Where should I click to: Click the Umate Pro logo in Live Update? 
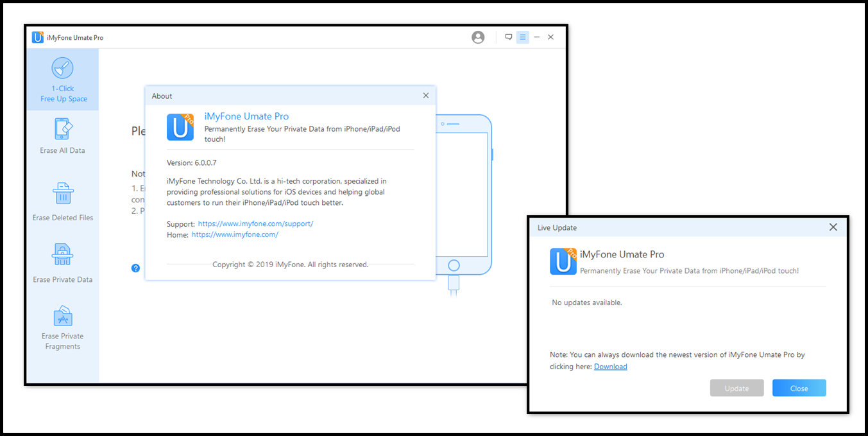coord(563,261)
